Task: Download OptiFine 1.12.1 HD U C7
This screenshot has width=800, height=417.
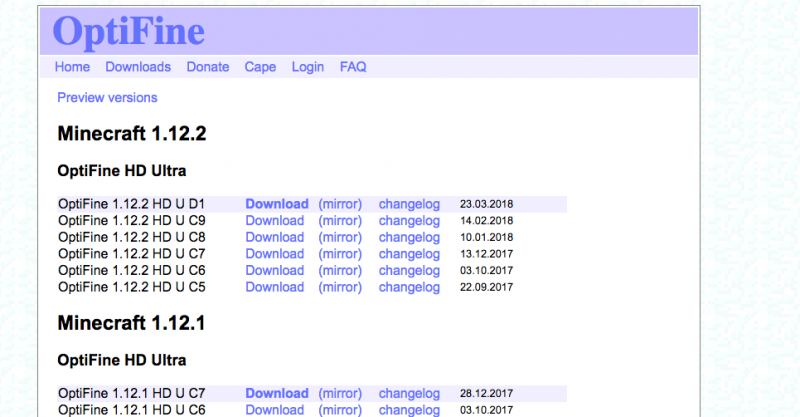Action: click(277, 394)
